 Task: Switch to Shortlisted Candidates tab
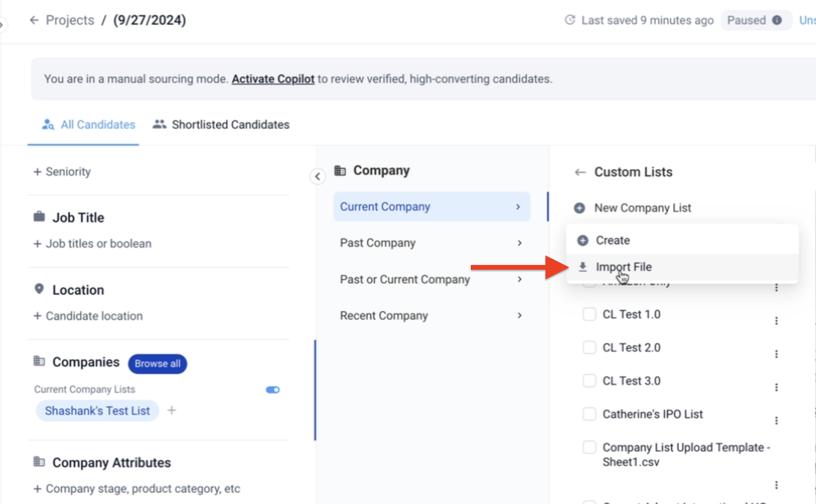pos(221,125)
